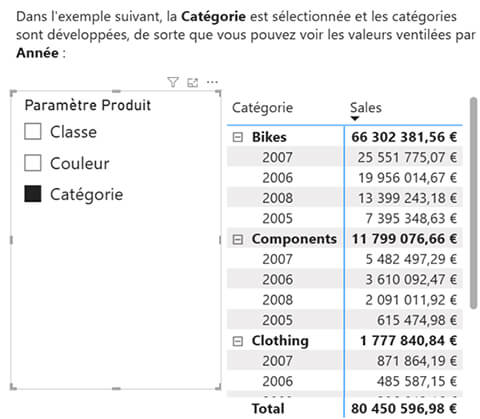Click the sort arrow under Sales header
This screenshot has width=480, height=419.
click(x=355, y=118)
